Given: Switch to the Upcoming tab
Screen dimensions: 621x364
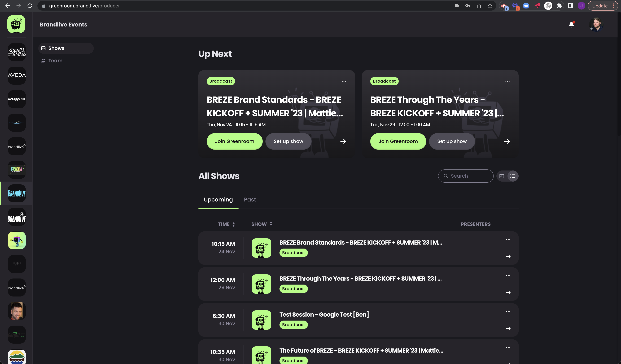Looking at the screenshot, I should (x=218, y=200).
